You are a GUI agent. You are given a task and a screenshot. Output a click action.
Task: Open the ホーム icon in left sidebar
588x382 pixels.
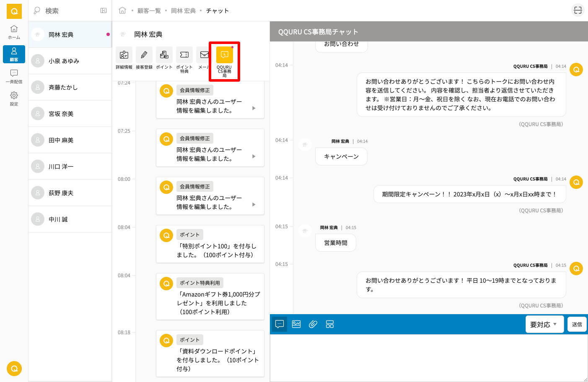click(14, 32)
